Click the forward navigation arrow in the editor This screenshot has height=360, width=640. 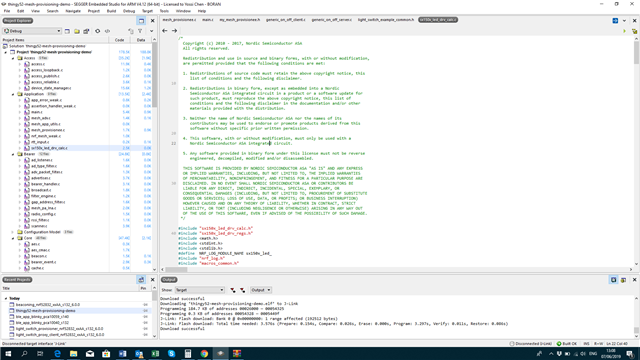174,31
